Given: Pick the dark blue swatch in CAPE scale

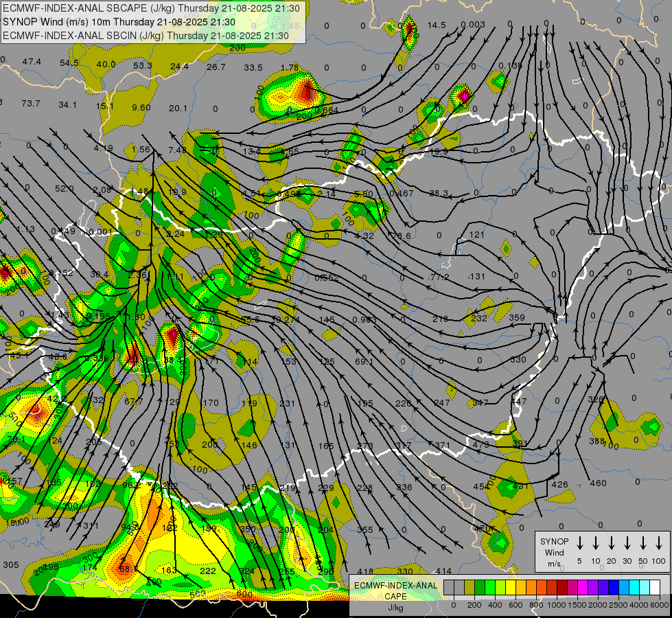Looking at the screenshot, I should (x=614, y=587).
